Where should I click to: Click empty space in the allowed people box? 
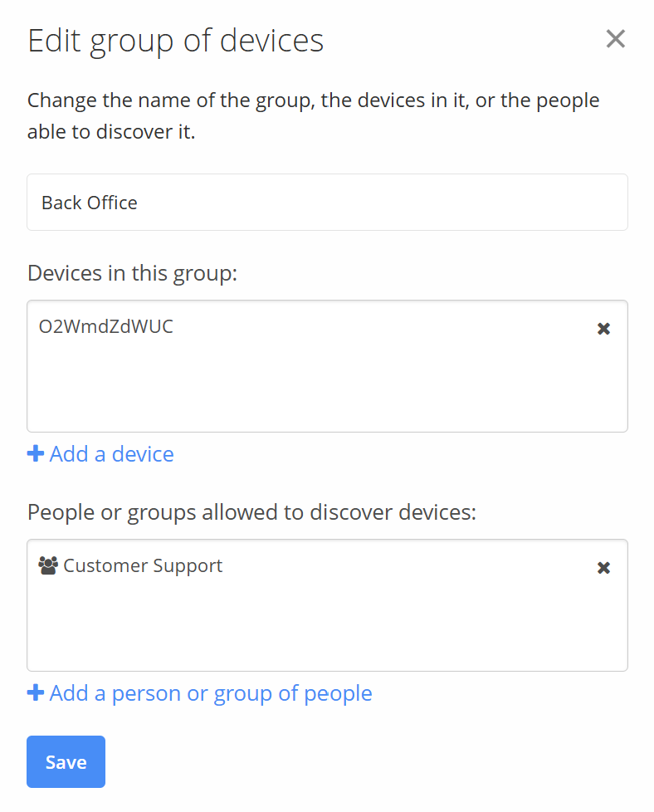[327, 629]
